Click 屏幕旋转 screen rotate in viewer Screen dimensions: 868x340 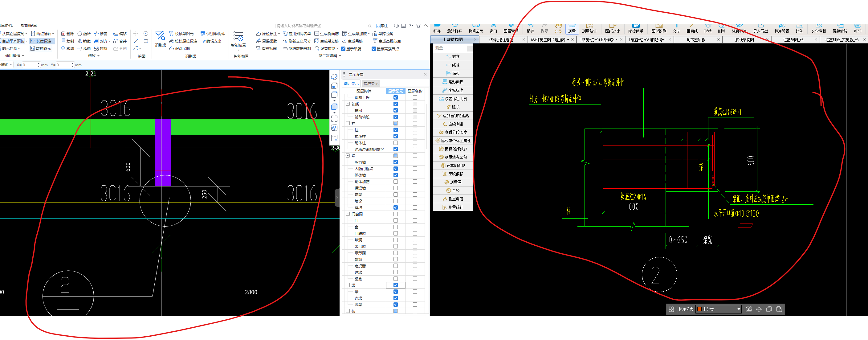[840, 28]
